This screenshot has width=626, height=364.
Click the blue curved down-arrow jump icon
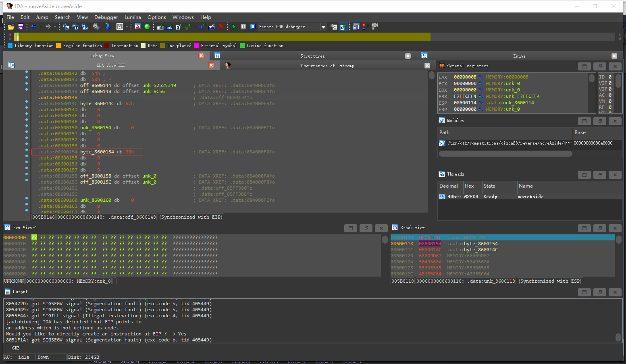tap(108, 27)
